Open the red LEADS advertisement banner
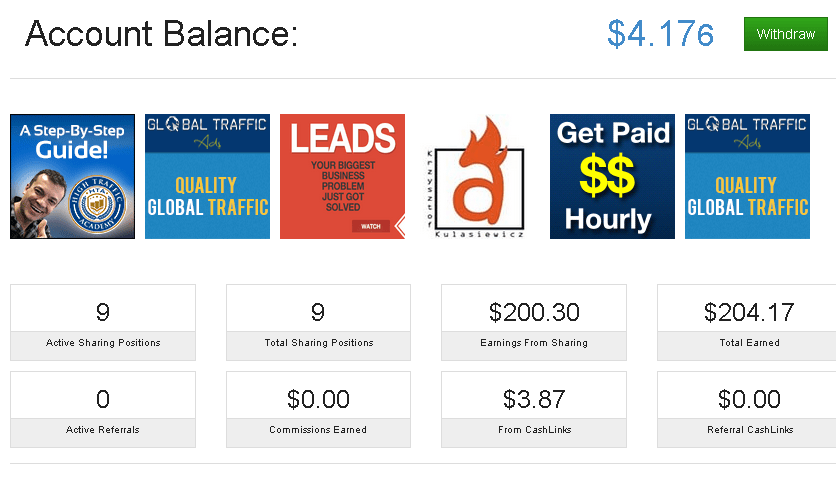This screenshot has height=503, width=836. (x=342, y=176)
